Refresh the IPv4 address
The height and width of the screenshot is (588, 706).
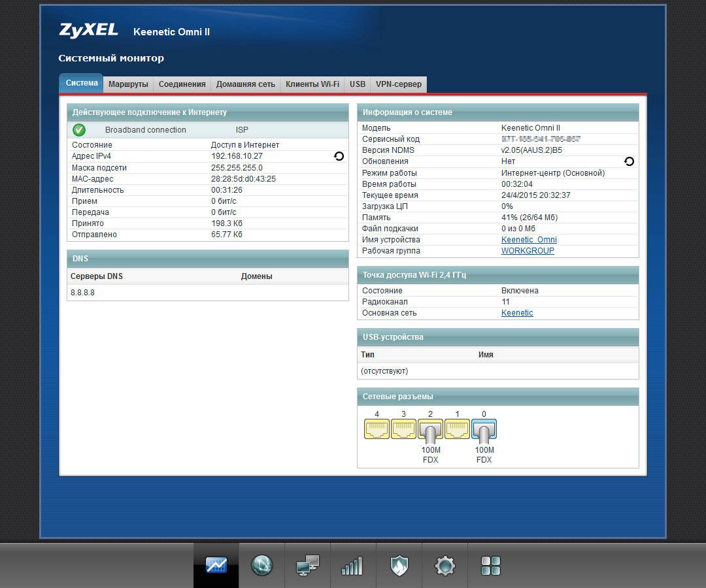tap(339, 156)
